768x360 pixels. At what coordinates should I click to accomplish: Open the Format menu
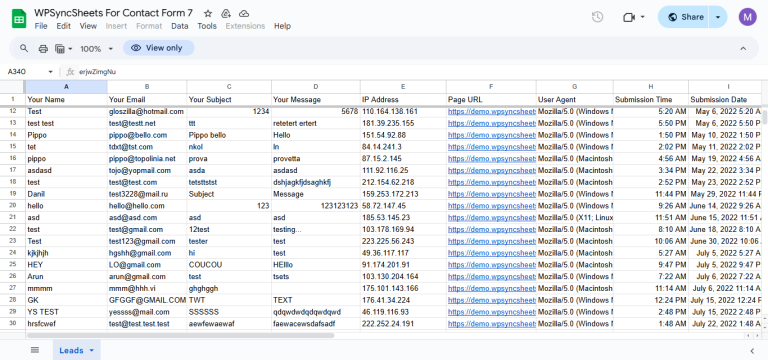point(149,26)
